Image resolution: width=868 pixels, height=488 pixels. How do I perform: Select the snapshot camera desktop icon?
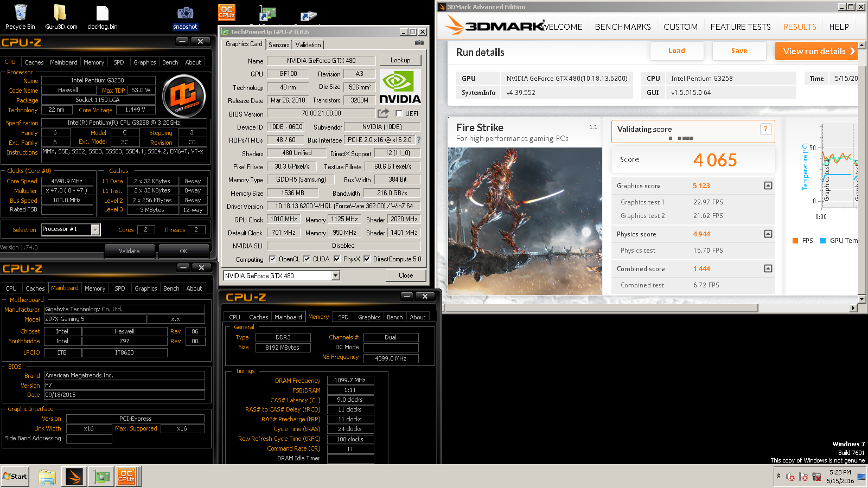point(185,17)
